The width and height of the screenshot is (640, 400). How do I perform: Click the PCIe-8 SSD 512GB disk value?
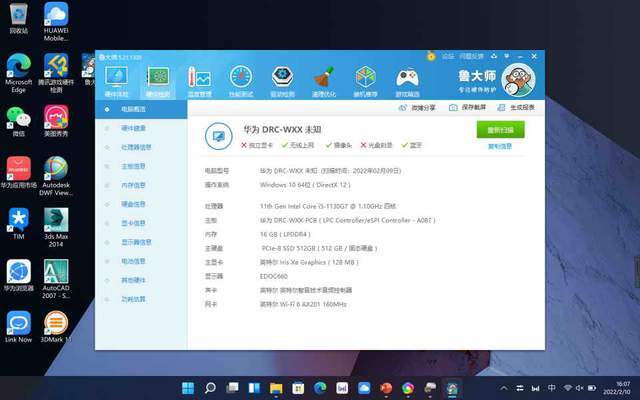319,248
